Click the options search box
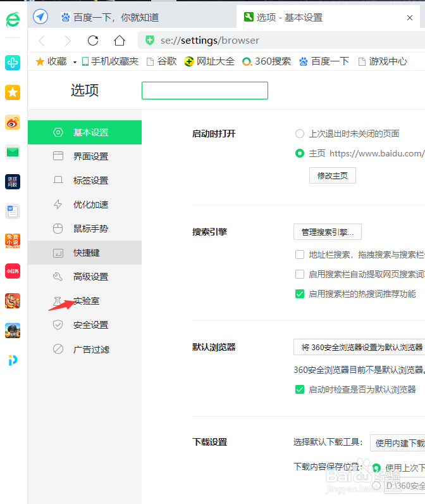425x504 pixels. (205, 91)
